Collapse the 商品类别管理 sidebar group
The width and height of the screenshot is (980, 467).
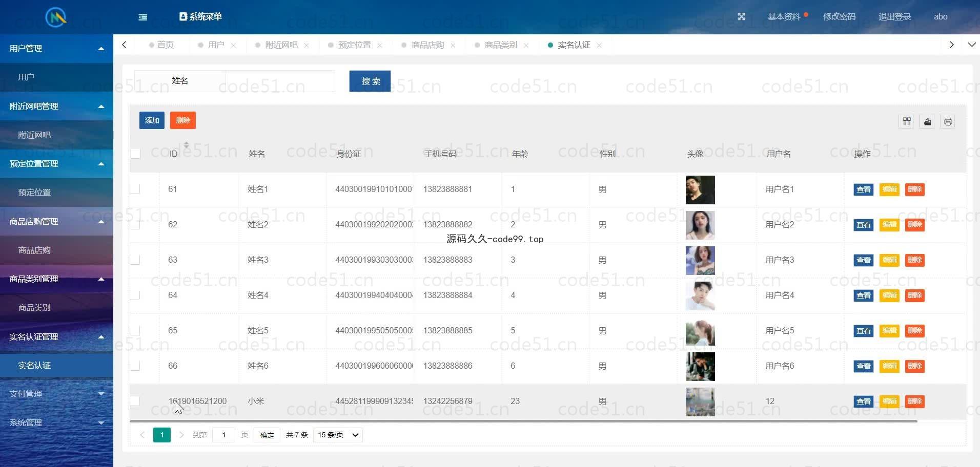tap(56, 279)
